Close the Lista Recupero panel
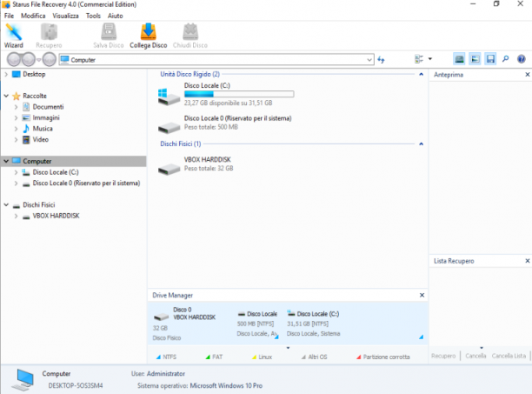 point(528,261)
